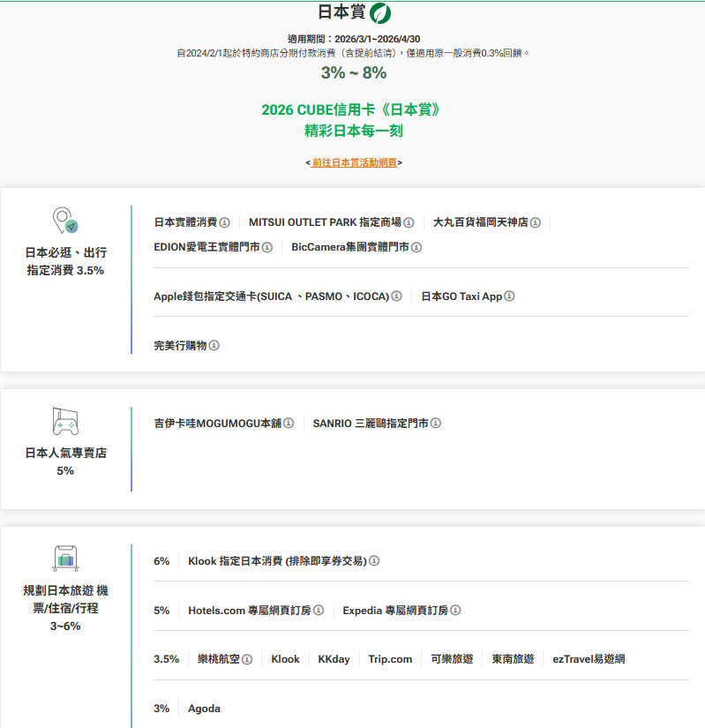Show info for Hotels.com 專屬網頁訂房

[319, 611]
